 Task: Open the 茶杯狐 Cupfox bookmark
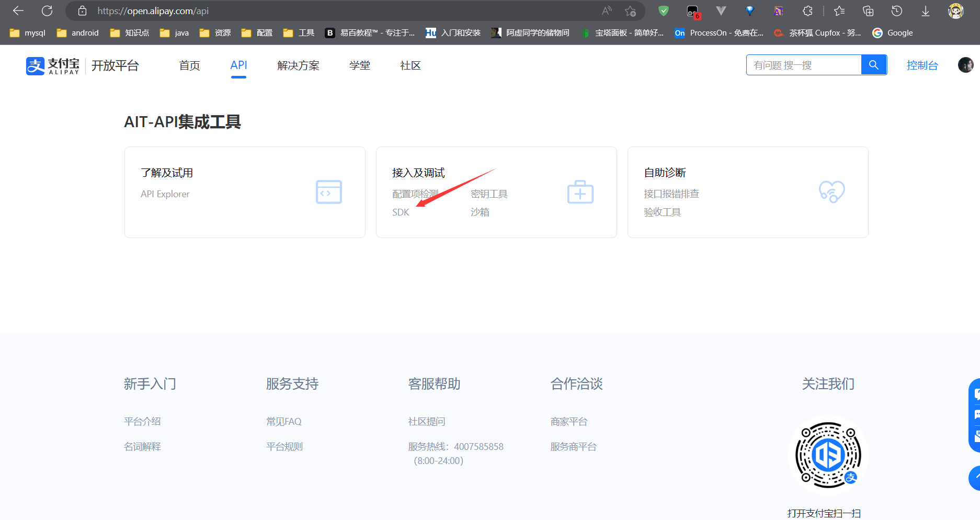[817, 33]
